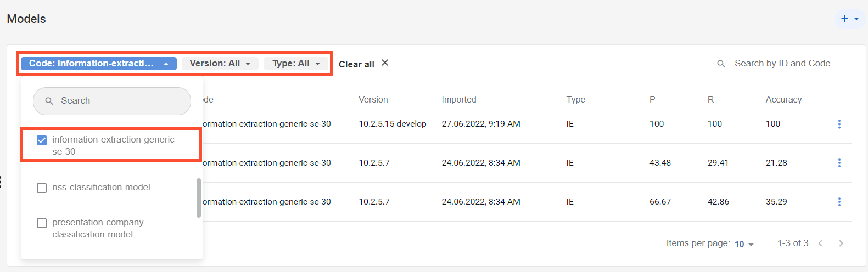Go to next page with the right chevron
The width and height of the screenshot is (868, 272).
tap(841, 243)
